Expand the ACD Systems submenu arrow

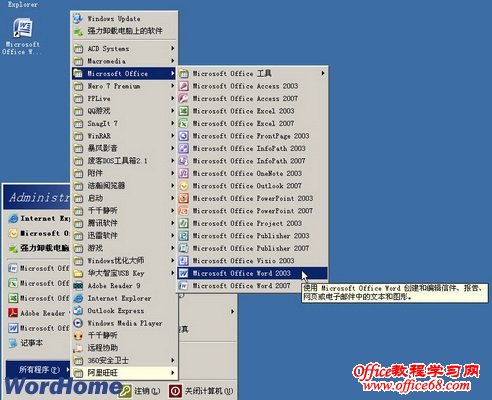(x=173, y=48)
